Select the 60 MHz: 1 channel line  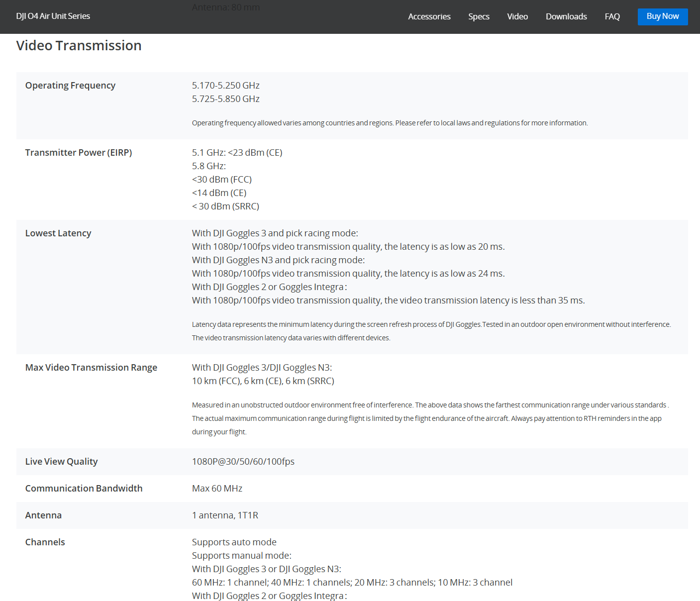point(352,583)
